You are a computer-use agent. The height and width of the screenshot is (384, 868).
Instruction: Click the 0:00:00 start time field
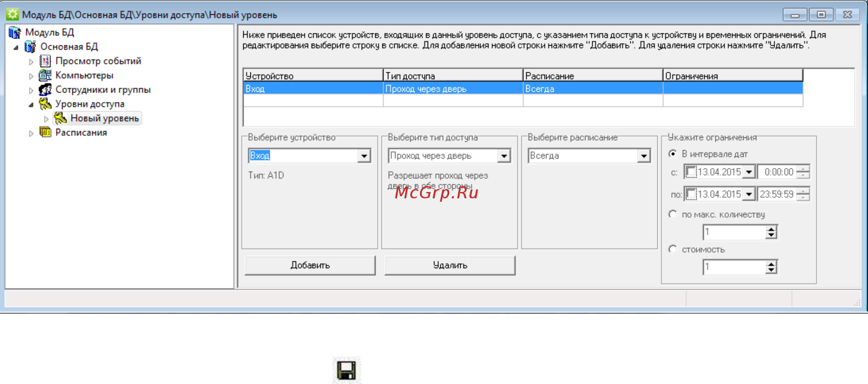tap(777, 172)
